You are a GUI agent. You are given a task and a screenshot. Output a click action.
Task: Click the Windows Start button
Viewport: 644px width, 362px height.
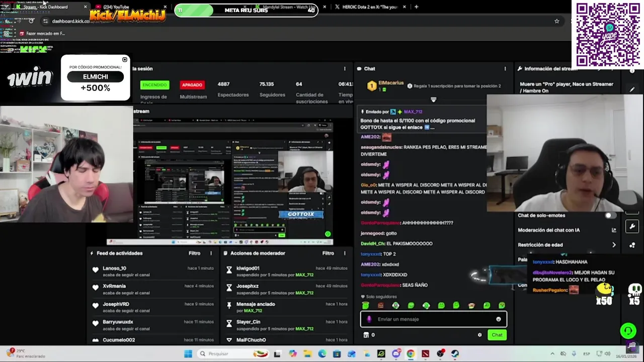(188, 354)
